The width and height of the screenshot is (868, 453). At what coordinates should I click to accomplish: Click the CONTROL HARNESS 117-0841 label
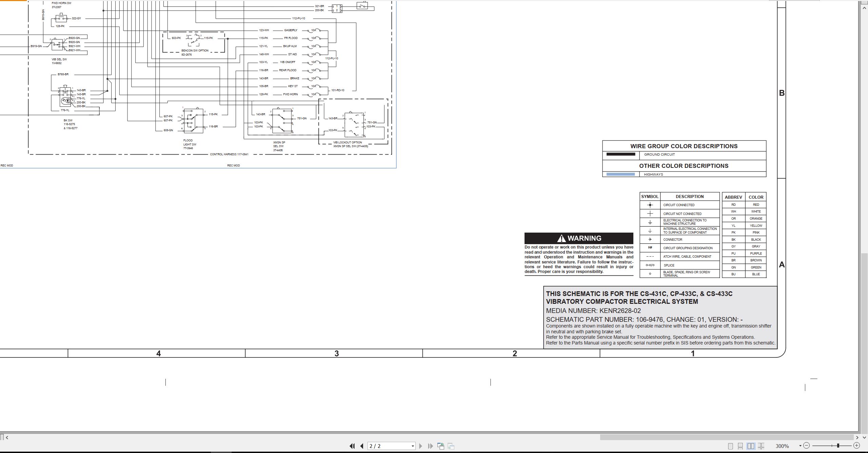point(229,154)
